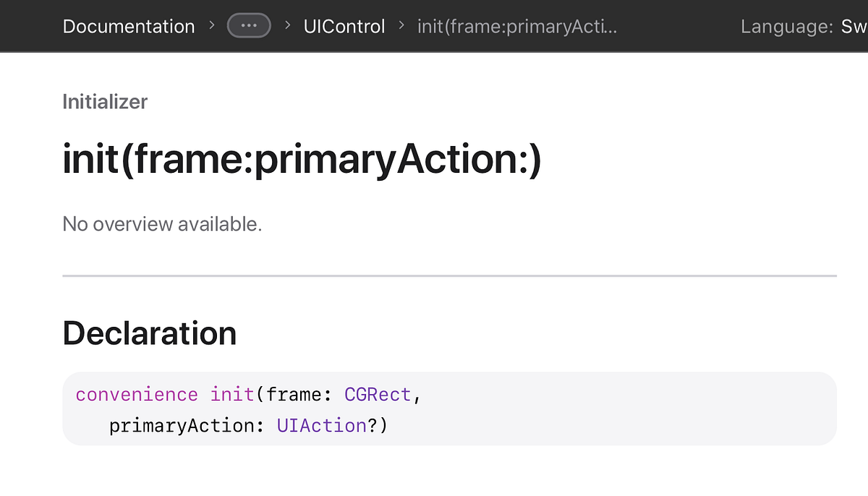Image resolution: width=868 pixels, height=496 pixels.
Task: Navigate to the Documentation home breadcrumb
Action: coord(128,26)
